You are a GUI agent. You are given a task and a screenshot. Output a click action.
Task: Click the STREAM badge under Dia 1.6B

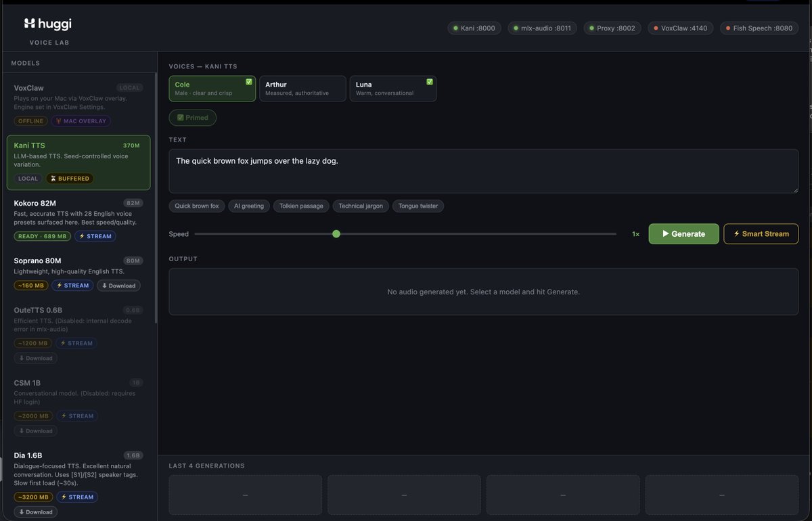point(77,497)
